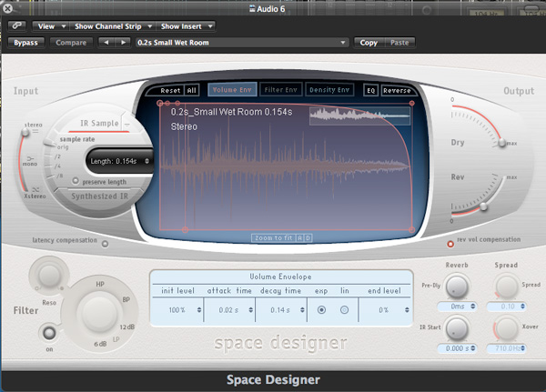546x392 pixels.
Task: Switch to the Filter Env tab
Action: pos(280,89)
